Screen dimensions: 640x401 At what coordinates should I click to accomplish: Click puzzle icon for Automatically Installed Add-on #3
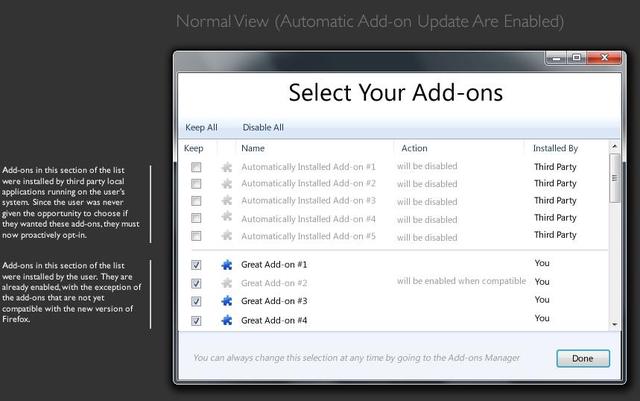[x=227, y=201]
